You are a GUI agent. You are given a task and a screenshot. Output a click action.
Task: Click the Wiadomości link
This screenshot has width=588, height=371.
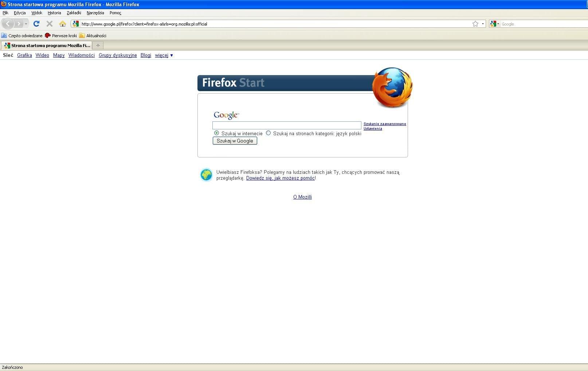(82, 55)
